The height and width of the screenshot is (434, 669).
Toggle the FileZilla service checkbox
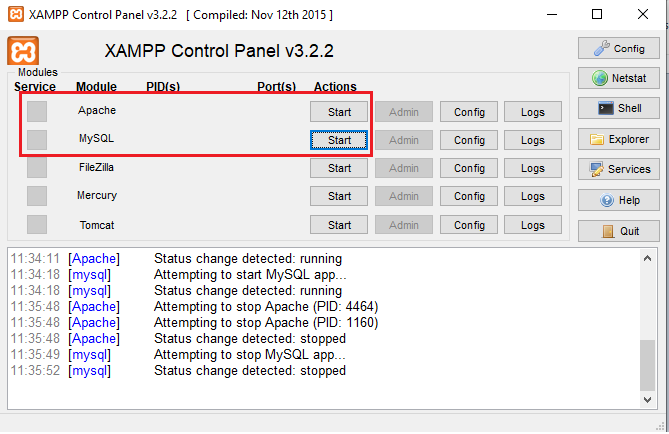pyautogui.click(x=37, y=168)
